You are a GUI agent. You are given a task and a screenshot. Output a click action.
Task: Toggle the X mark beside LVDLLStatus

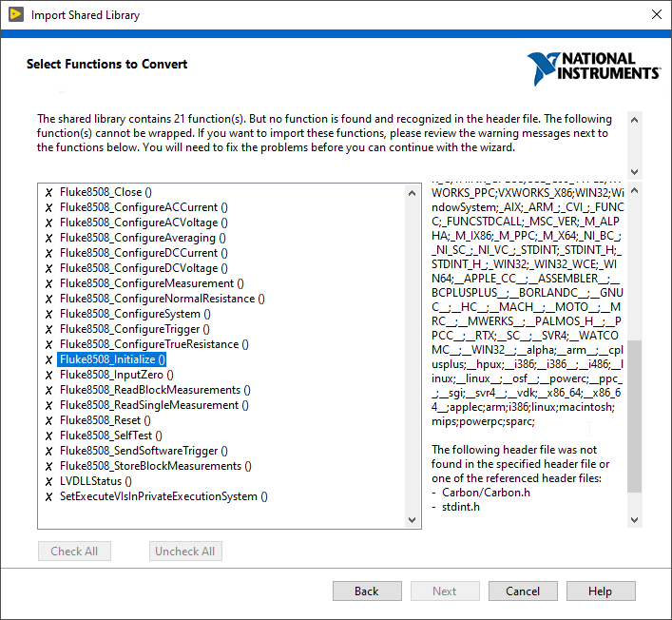[x=48, y=481]
